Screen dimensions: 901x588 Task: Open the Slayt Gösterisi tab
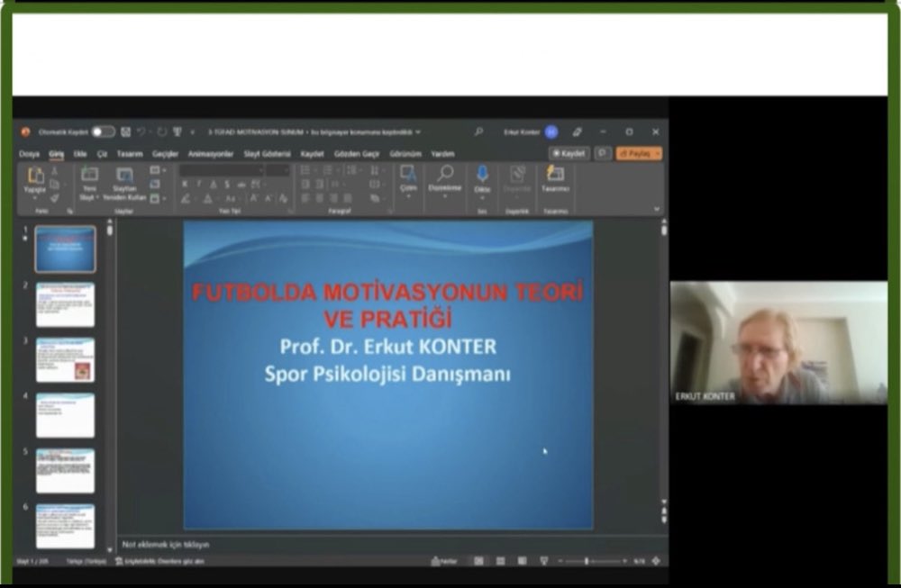point(268,154)
